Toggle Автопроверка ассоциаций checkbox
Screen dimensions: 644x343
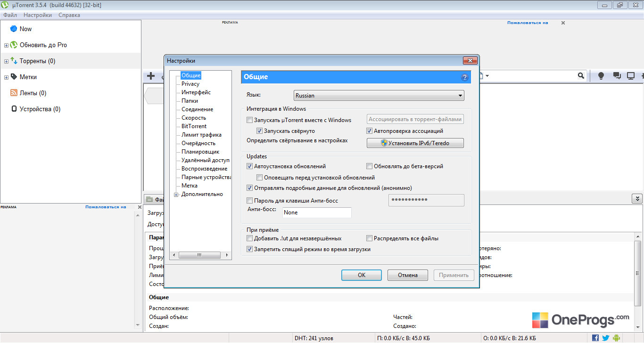(370, 131)
